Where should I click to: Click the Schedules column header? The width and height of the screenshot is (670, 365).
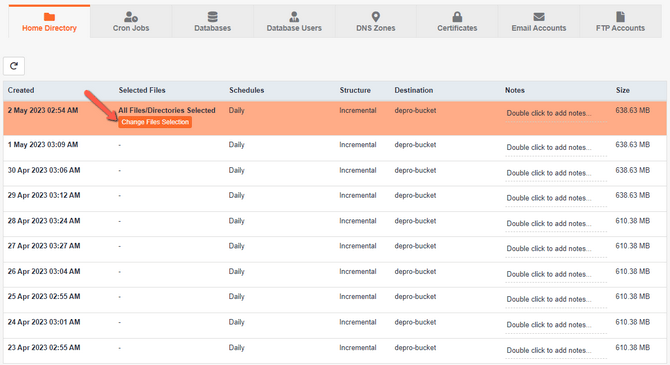click(x=247, y=90)
